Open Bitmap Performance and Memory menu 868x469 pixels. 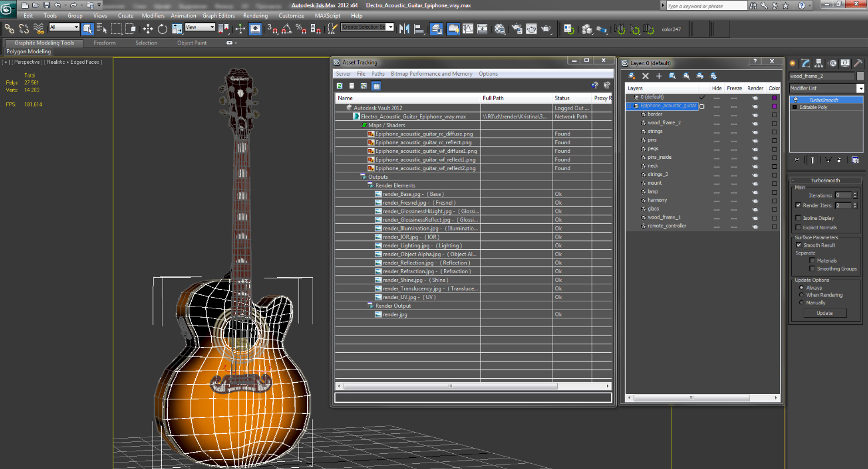coord(432,74)
